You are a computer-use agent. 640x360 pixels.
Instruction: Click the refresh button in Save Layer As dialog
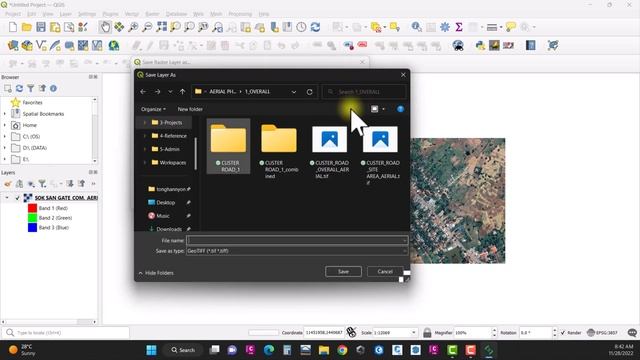(x=309, y=92)
